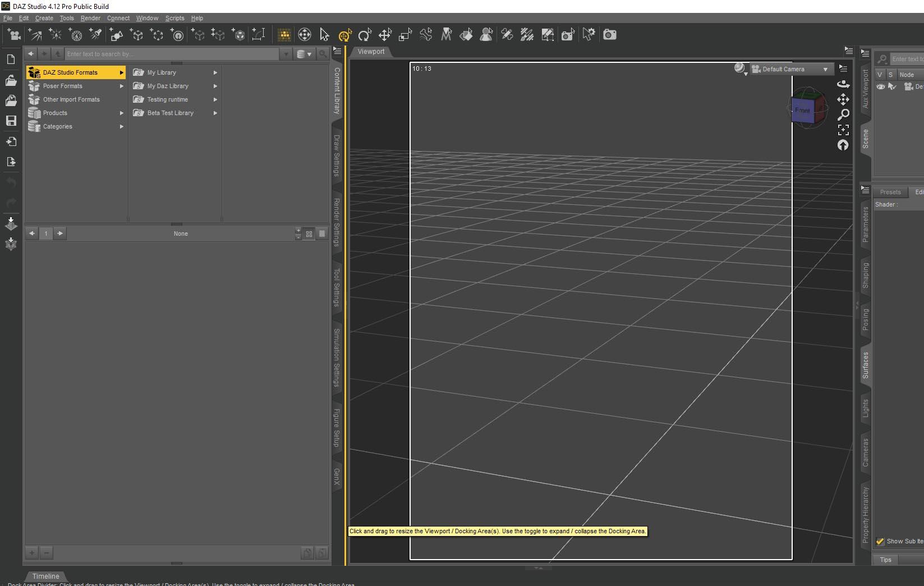Open the draw style sphere dropdown
Screen dimensions: 924x586
741,69
